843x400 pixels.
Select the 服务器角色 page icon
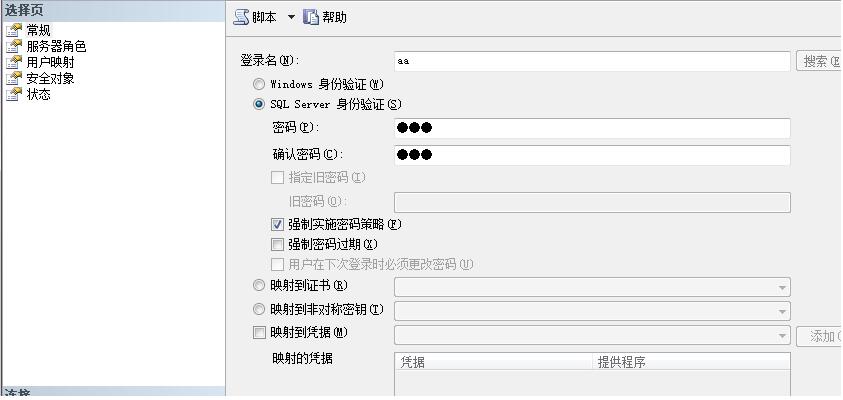click(14, 46)
